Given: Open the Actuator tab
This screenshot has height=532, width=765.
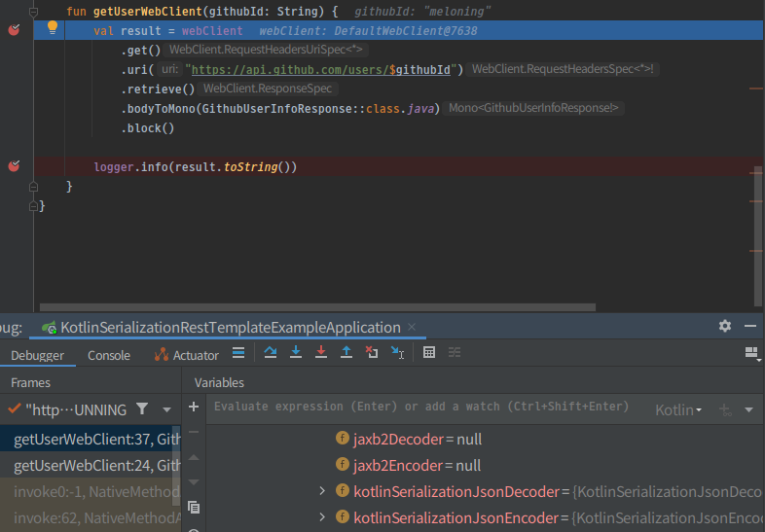Looking at the screenshot, I should coord(186,356).
